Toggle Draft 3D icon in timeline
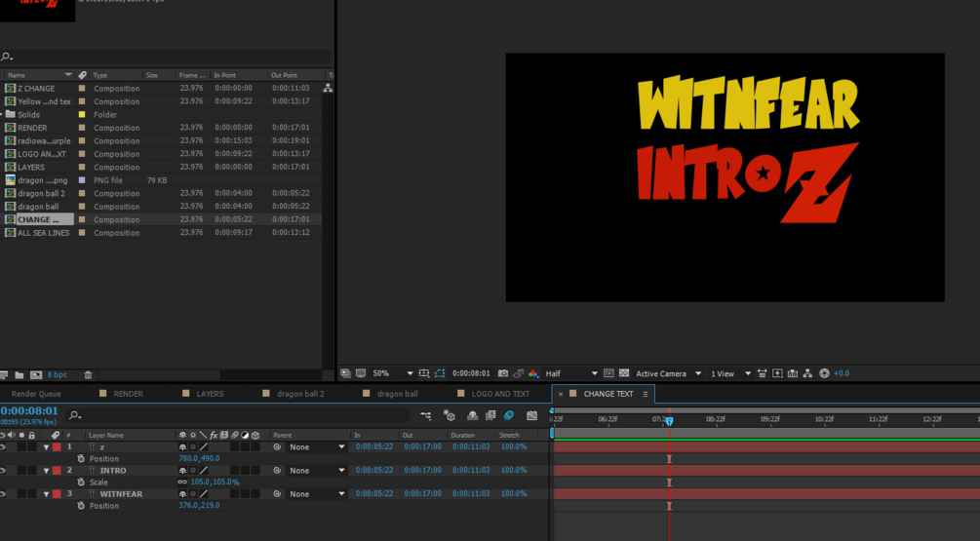Image resolution: width=980 pixels, height=541 pixels. (449, 415)
